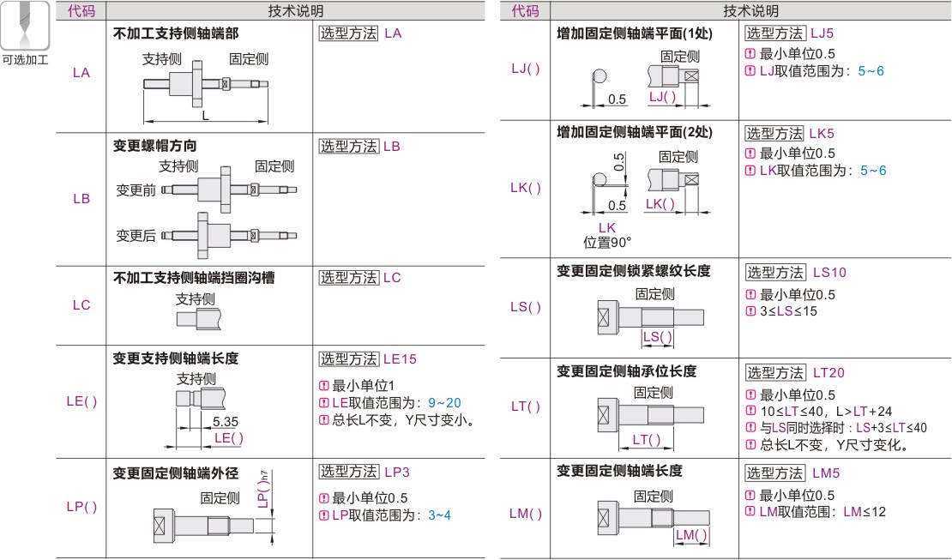Screen dimensions: 952x560
Task: Open the 变更固定侧轴承位长度 diagram
Action: point(651,423)
